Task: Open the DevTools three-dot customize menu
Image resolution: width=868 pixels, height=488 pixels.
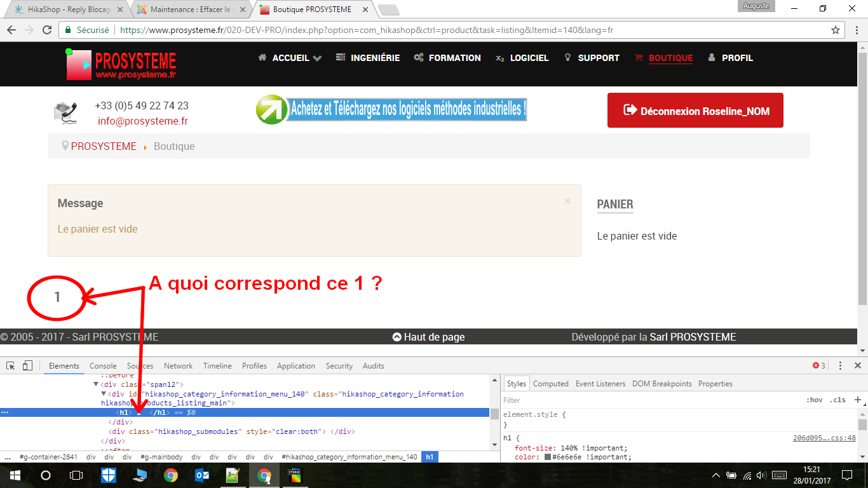Action: 840,365
